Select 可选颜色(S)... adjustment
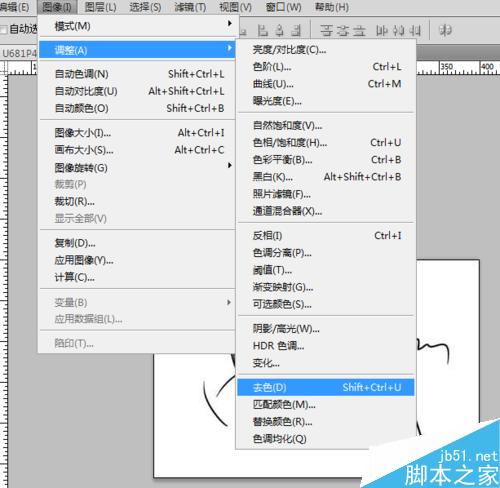This screenshot has height=488, width=500. point(326,304)
